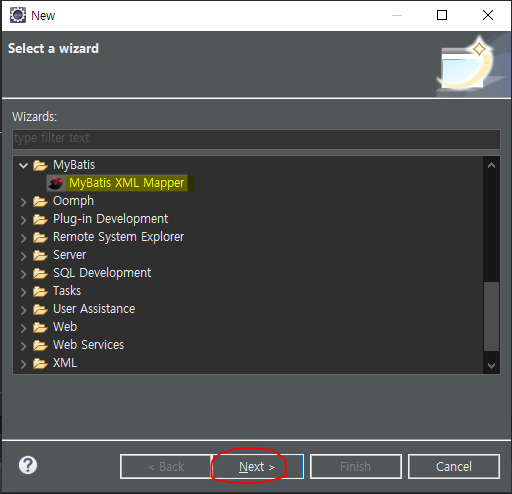Viewport: 512px width, 494px height.
Task: Select the Web Services label
Action: (88, 345)
